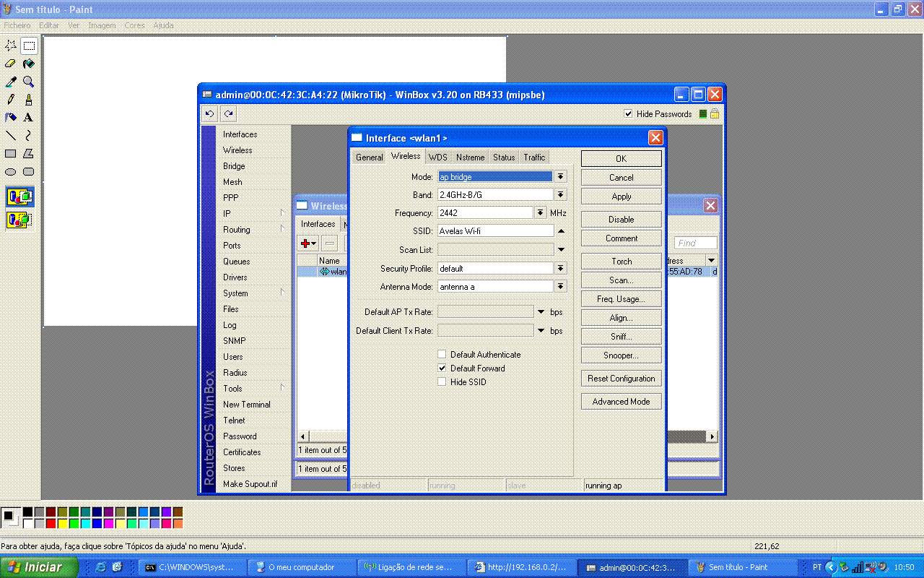Select the straight Line tool
The height and width of the screenshot is (578, 924).
11,135
